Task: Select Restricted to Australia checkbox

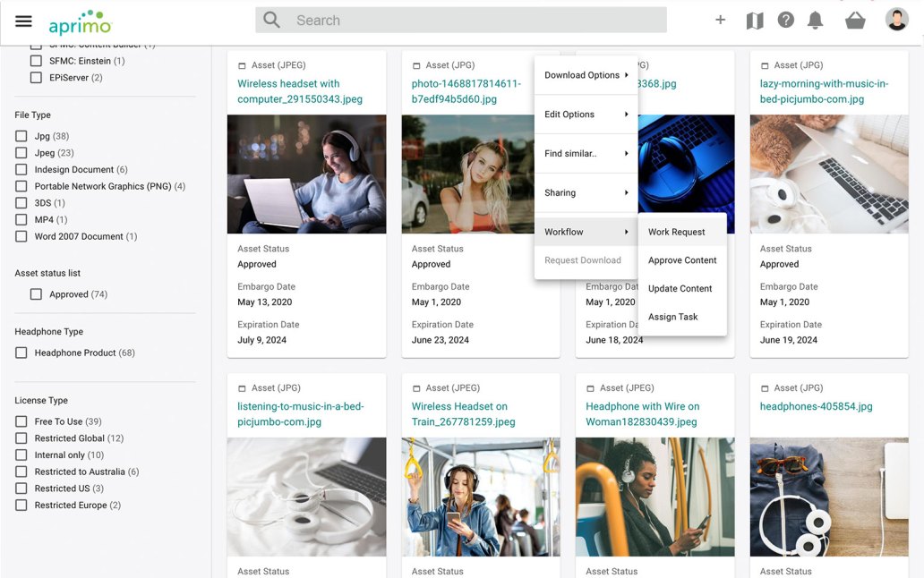Action: point(21,472)
